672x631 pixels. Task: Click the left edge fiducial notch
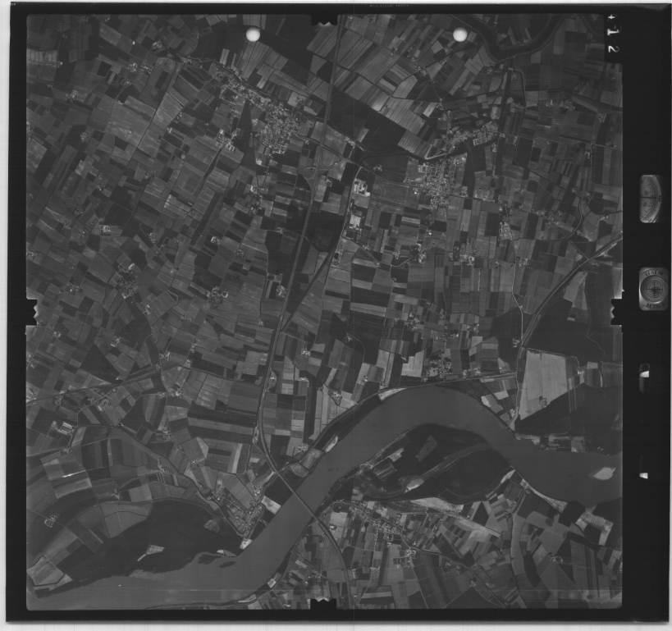pos(31,312)
